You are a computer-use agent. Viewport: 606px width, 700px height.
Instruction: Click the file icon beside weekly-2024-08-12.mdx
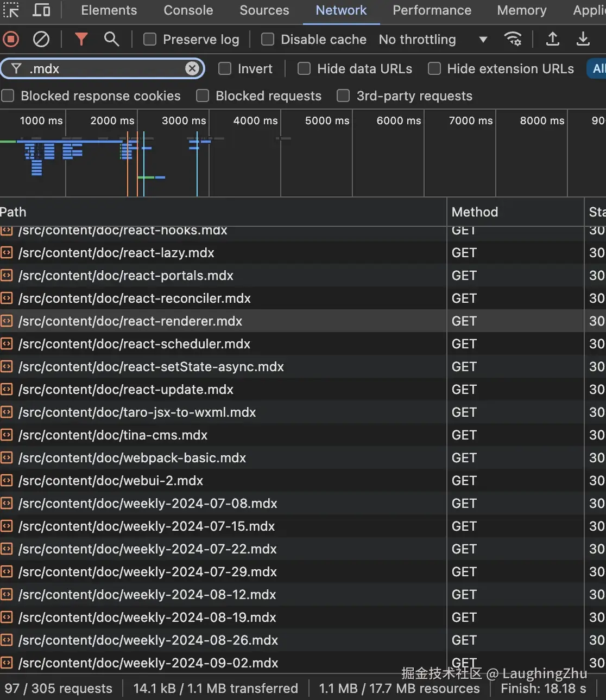[x=7, y=595]
